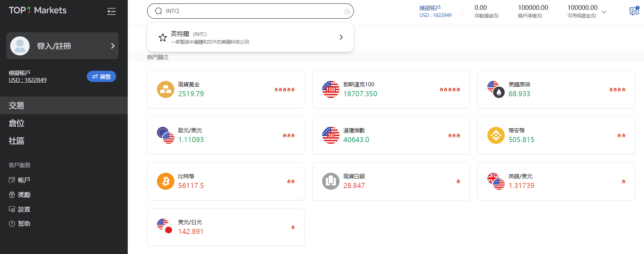Open the 24h chat support icon
The width and height of the screenshot is (644, 254).
[x=634, y=11]
